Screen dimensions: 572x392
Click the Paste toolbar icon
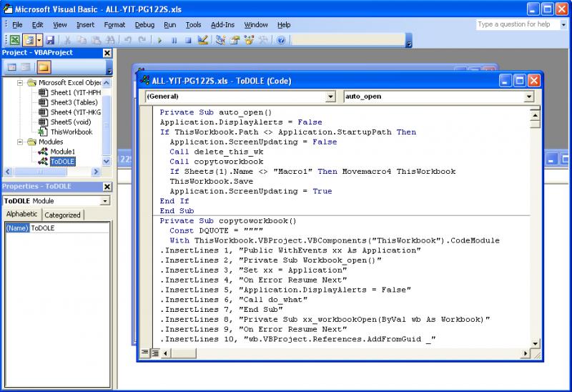(x=96, y=40)
